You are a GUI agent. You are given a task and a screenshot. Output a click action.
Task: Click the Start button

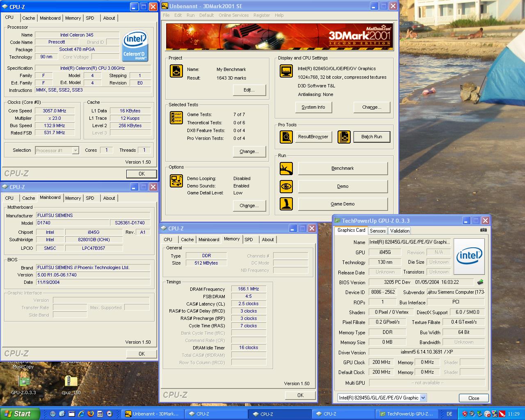(x=20, y=414)
